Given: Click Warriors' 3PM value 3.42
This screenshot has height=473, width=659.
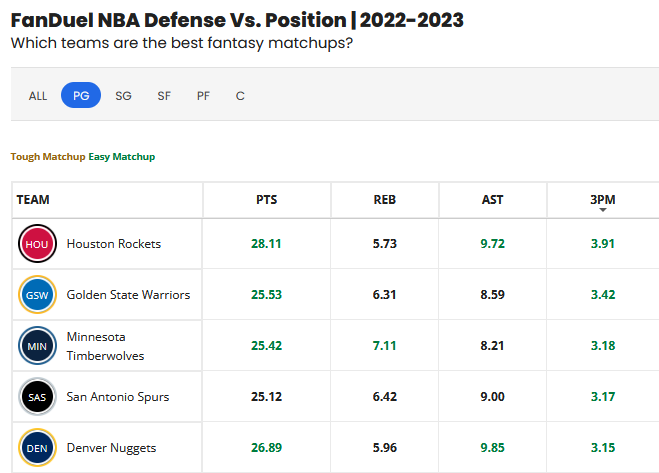Looking at the screenshot, I should tap(603, 295).
